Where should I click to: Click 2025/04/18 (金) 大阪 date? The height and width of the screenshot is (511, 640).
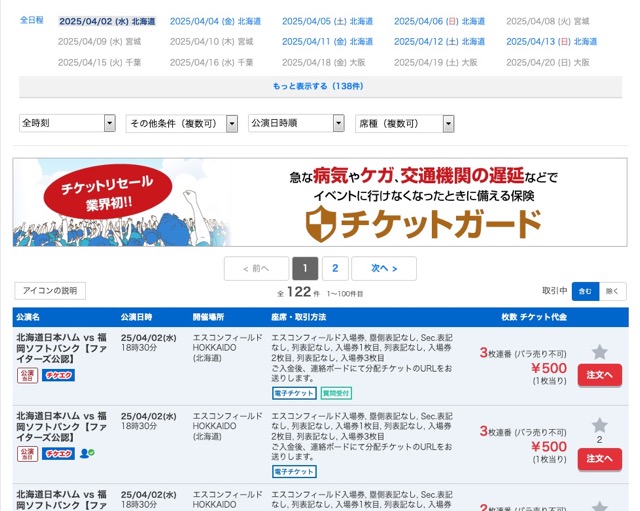coord(324,62)
